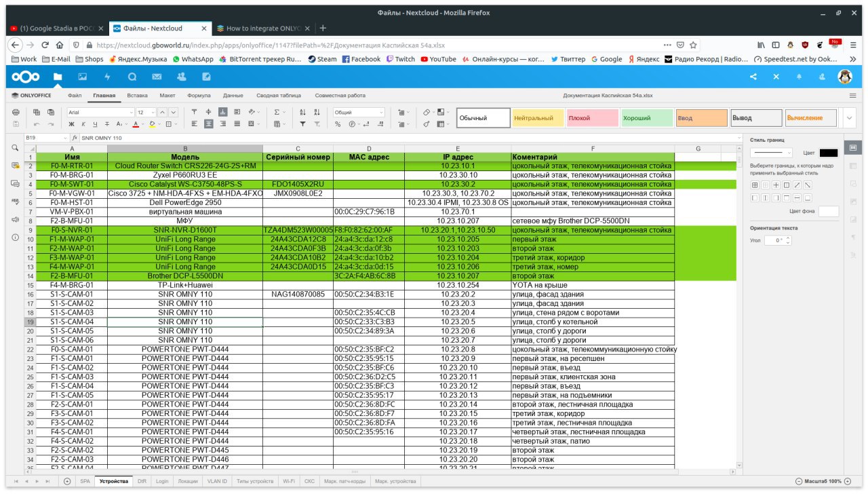Click the angle 'Угол' stepper field

click(x=778, y=240)
